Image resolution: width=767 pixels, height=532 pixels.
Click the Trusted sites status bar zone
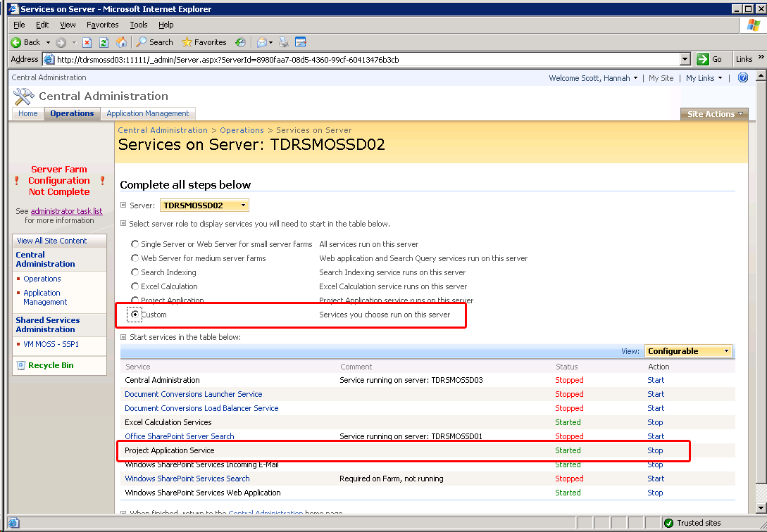[692, 524]
